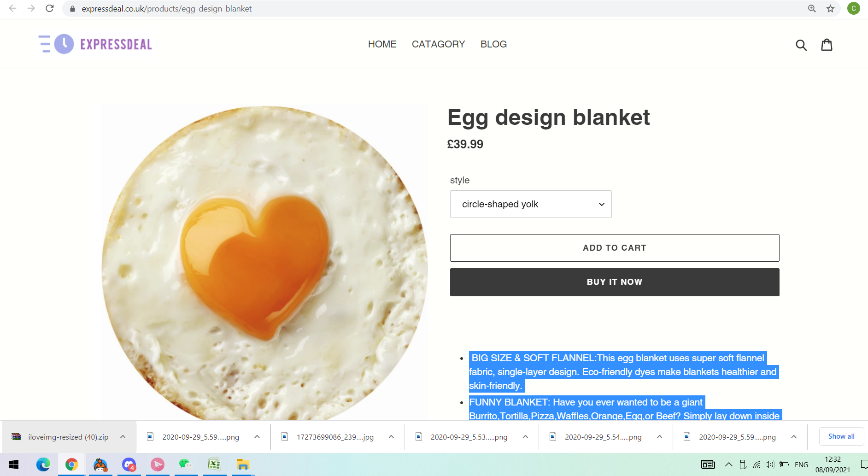The width and height of the screenshot is (868, 476).
Task: Click the browser forward arrow
Action: point(31,8)
